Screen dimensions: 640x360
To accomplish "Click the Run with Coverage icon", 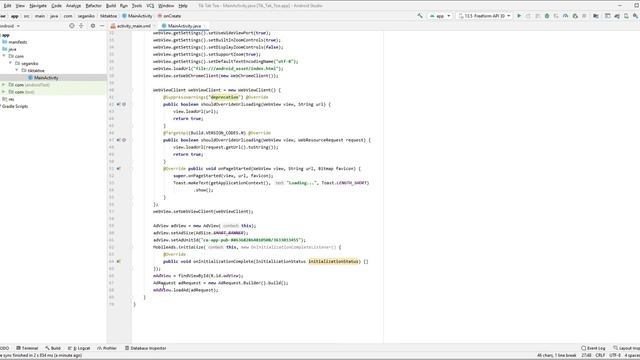I will point(556,16).
